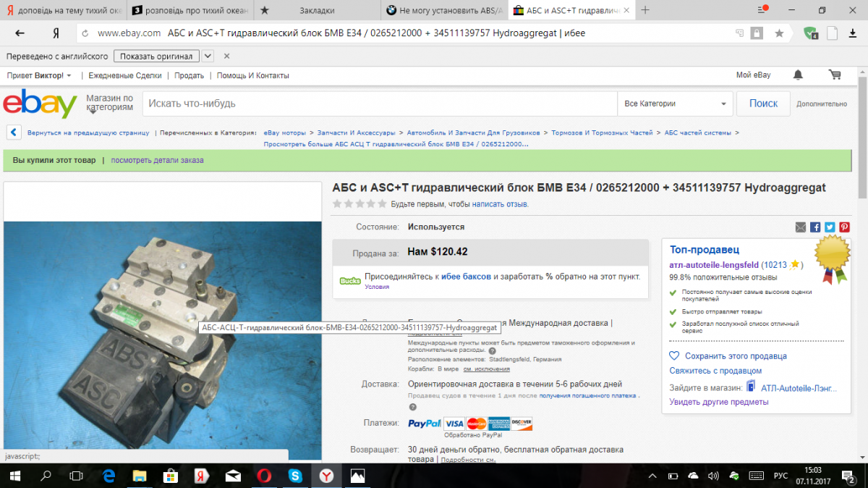Click the Показать оригинал button
868x488 pixels.
tap(156, 56)
